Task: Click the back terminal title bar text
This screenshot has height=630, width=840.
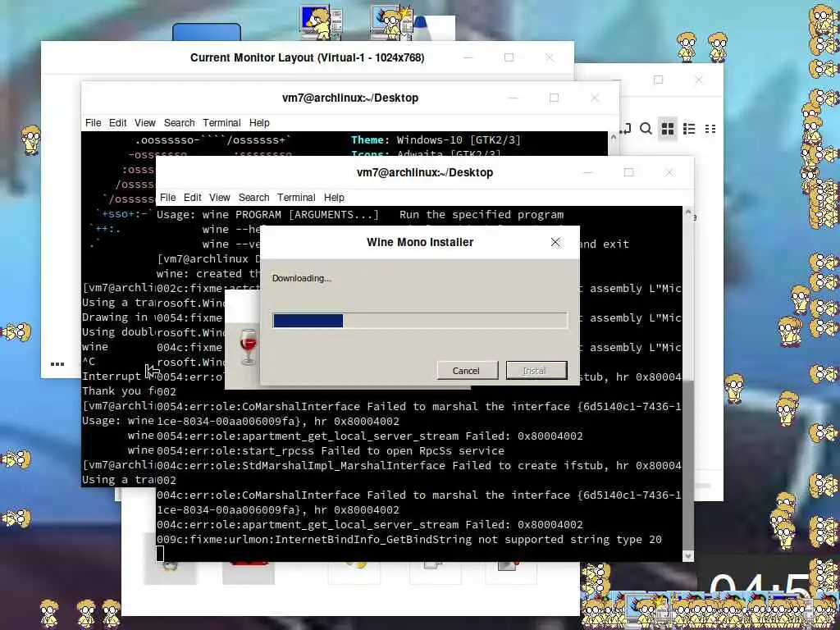Action: pyautogui.click(x=350, y=98)
